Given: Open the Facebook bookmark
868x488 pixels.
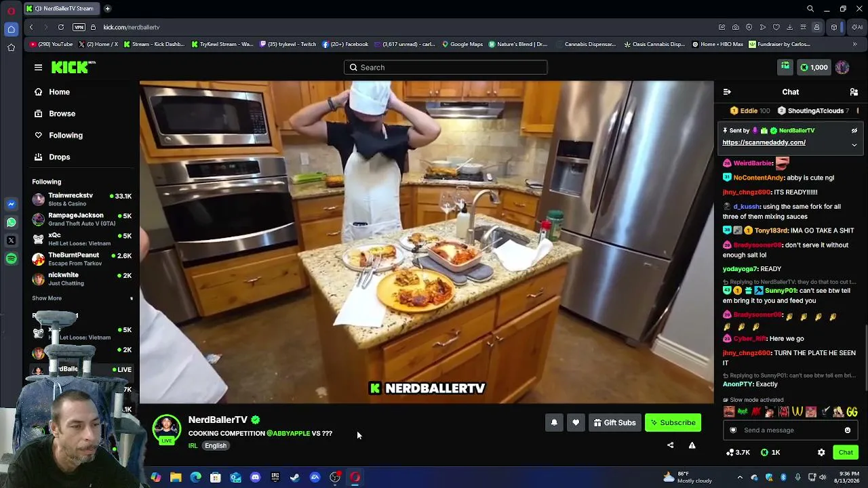Looking at the screenshot, I should [345, 44].
